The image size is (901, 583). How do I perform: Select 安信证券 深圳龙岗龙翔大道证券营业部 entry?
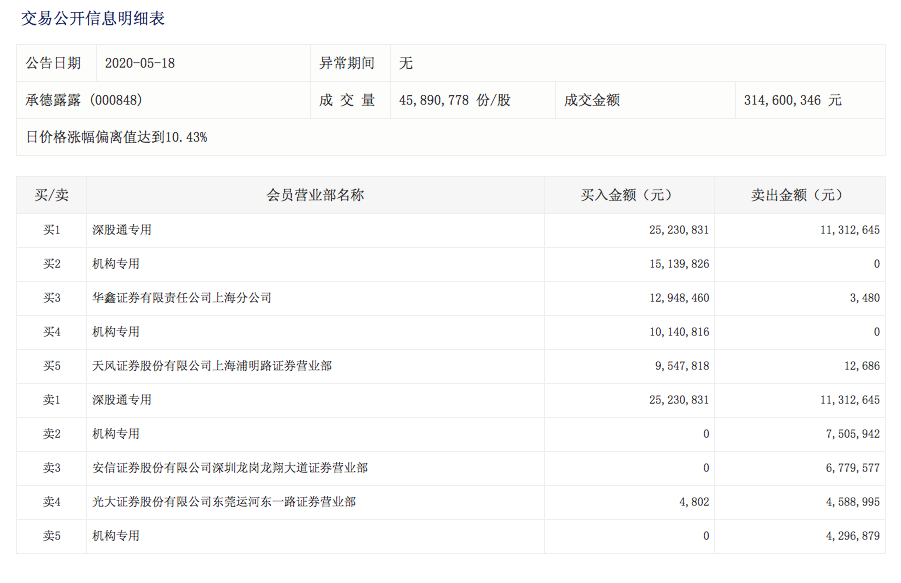point(230,468)
